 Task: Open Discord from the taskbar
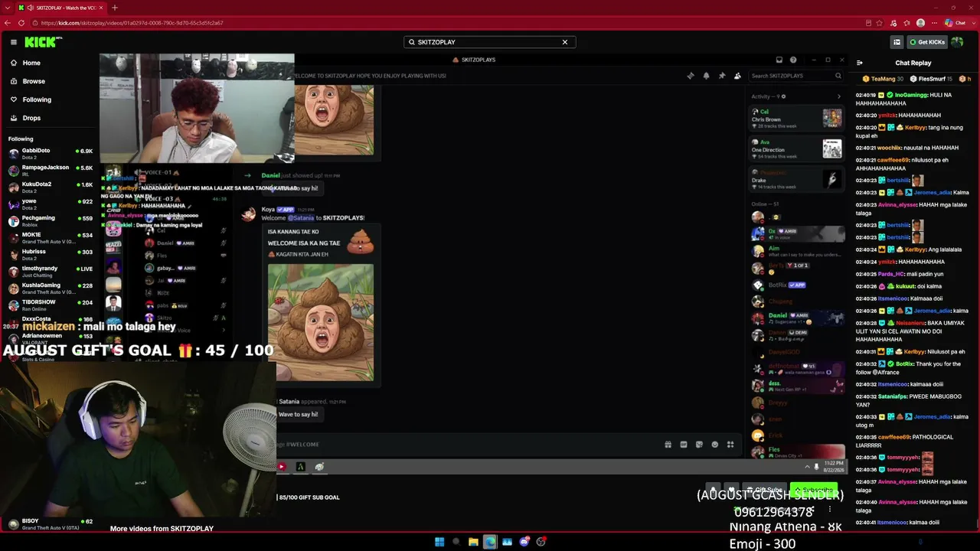[x=524, y=542]
